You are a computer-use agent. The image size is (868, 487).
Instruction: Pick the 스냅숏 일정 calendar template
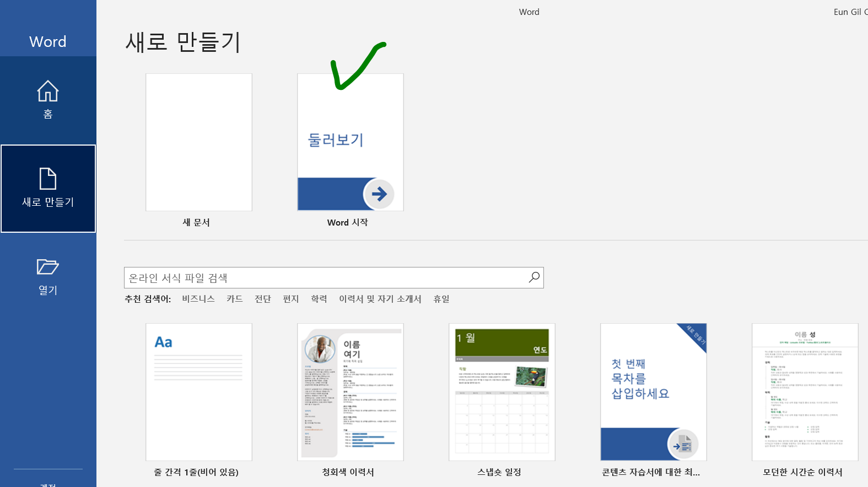502,392
